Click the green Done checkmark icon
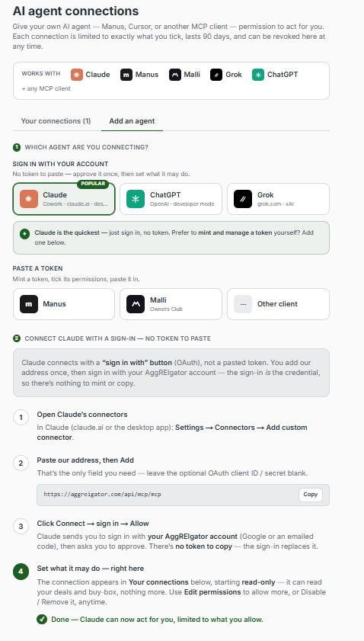Viewport: 364px width, 641px height. click(42, 620)
